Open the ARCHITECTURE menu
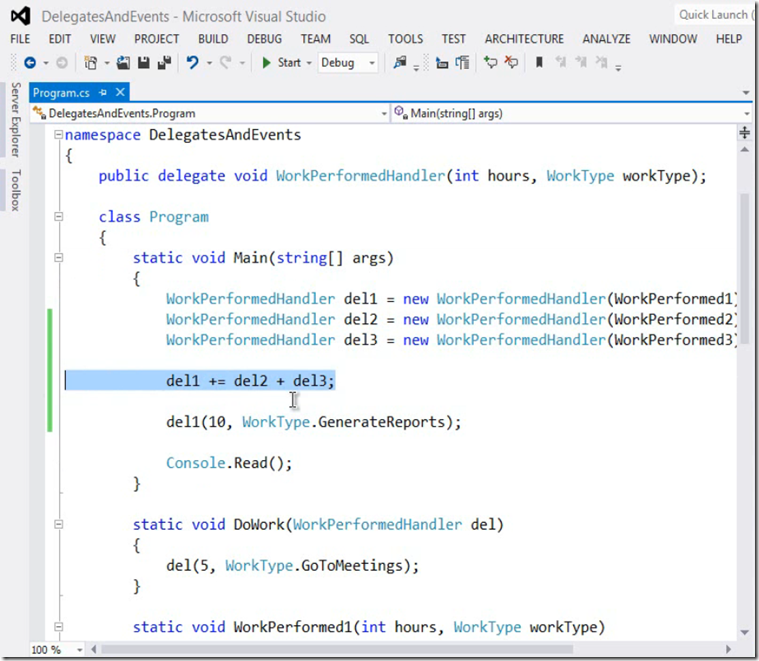The height and width of the screenshot is (661, 759). click(524, 39)
